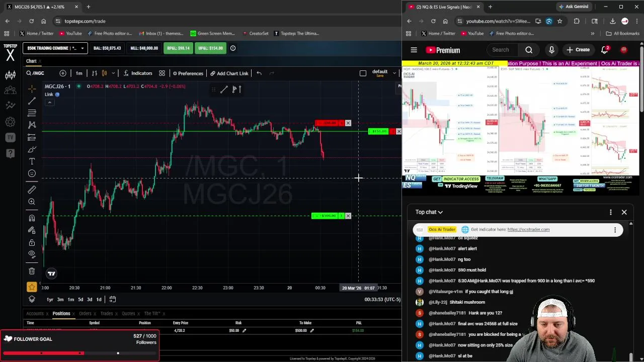Click Add Chart Link
Viewport: 644px width, 362px height.
pos(229,73)
